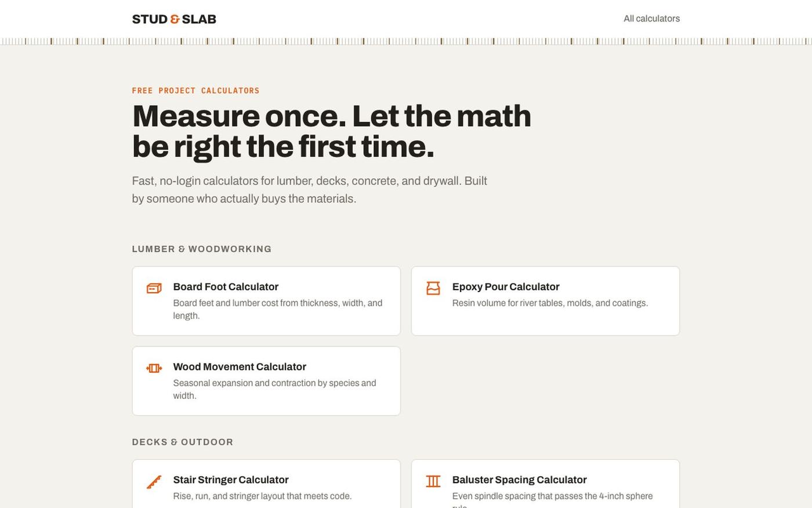Screen dimensions: 812x508
Task: Click the Lumber & Woodworking section heading
Action: (202, 249)
